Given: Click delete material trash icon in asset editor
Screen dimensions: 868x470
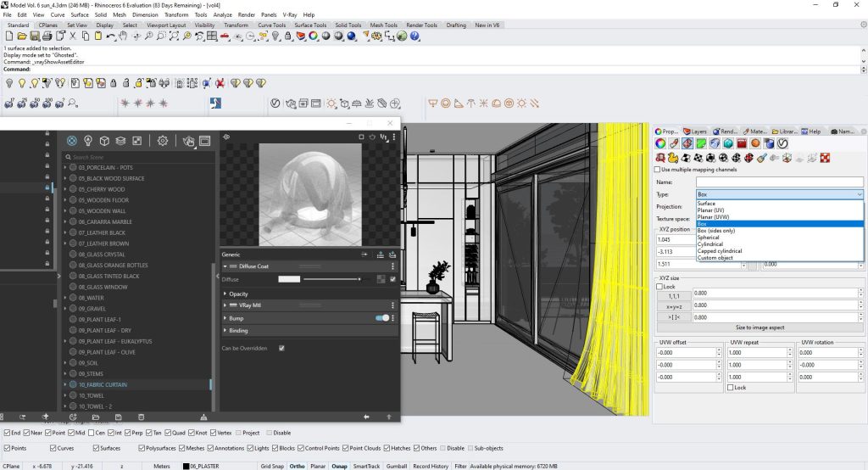Looking at the screenshot, I should click(x=141, y=417).
